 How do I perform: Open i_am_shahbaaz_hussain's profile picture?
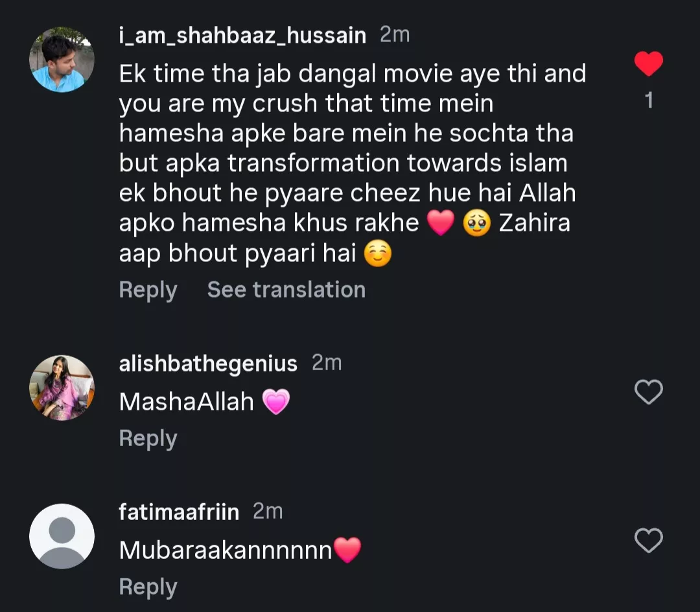[x=62, y=60]
